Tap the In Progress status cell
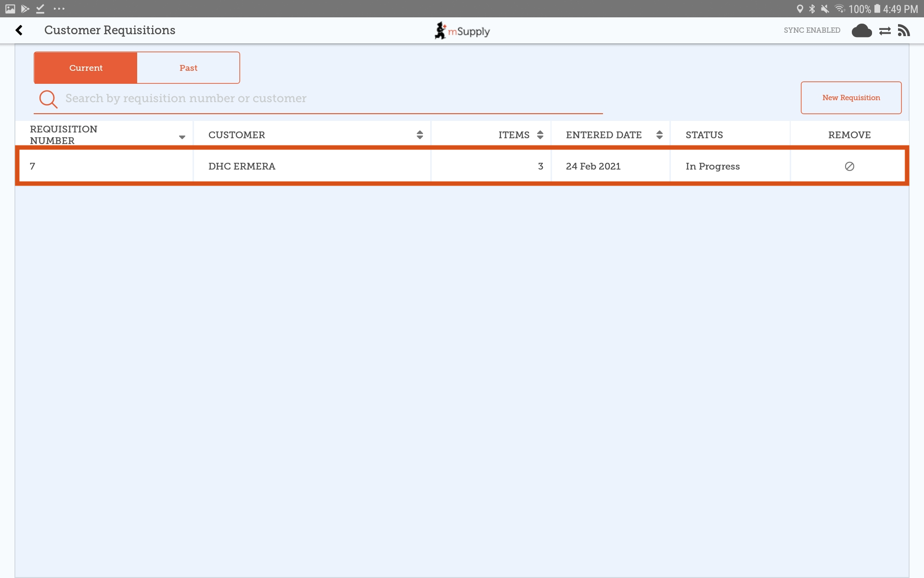Image resolution: width=924 pixels, height=578 pixels. click(x=712, y=166)
